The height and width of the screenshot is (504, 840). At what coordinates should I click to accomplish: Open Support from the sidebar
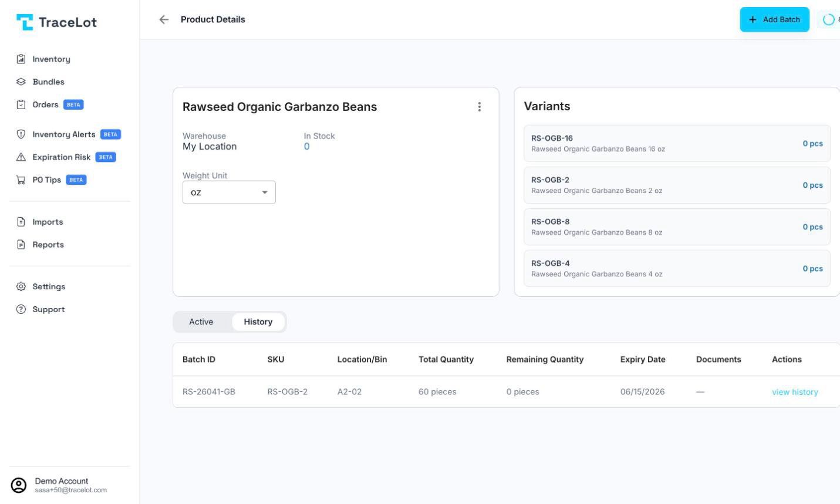click(x=49, y=310)
